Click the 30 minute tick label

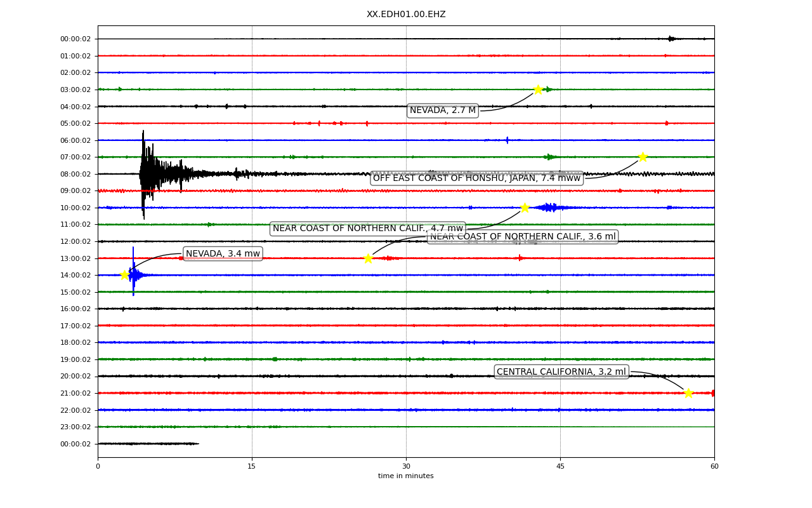[406, 467]
